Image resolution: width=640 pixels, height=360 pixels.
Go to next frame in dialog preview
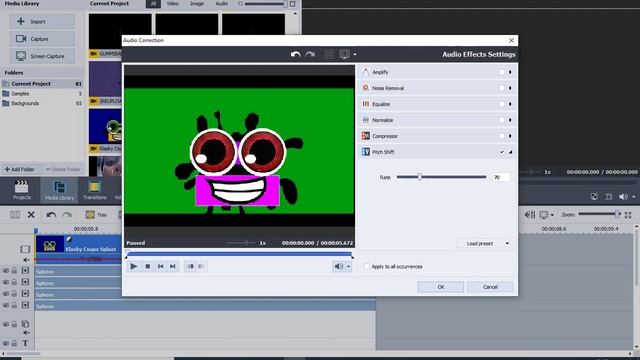tap(173, 267)
